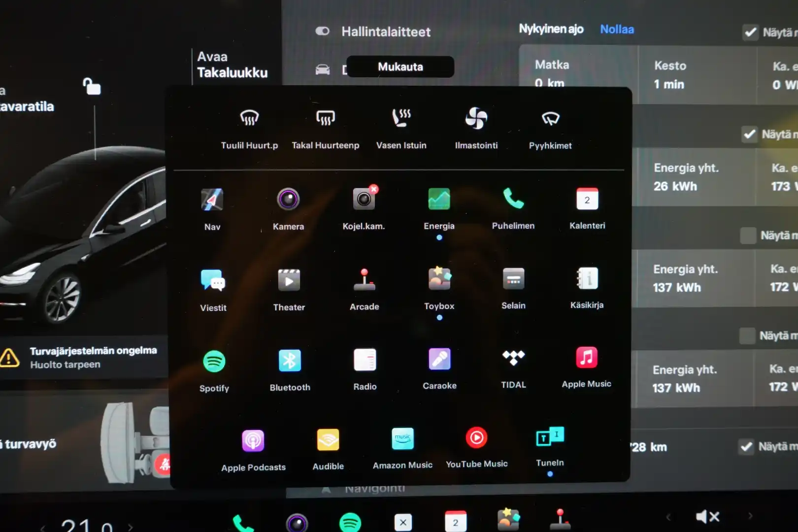The image size is (798, 532).
Task: Tap the phone icon in bottom dock
Action: click(243, 523)
